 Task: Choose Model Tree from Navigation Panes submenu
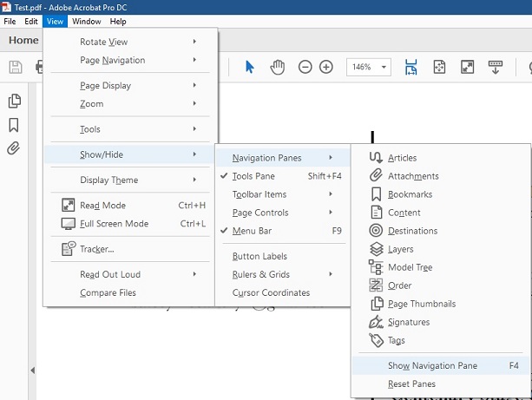(440, 267)
